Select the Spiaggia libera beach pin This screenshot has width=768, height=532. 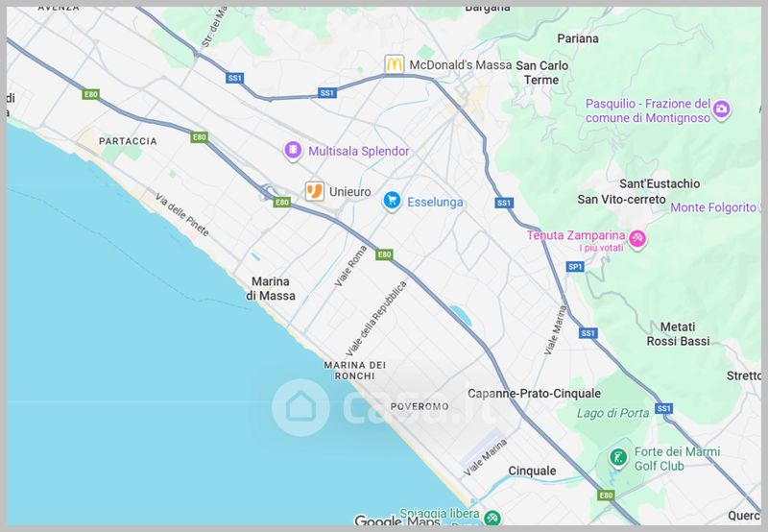492,518
